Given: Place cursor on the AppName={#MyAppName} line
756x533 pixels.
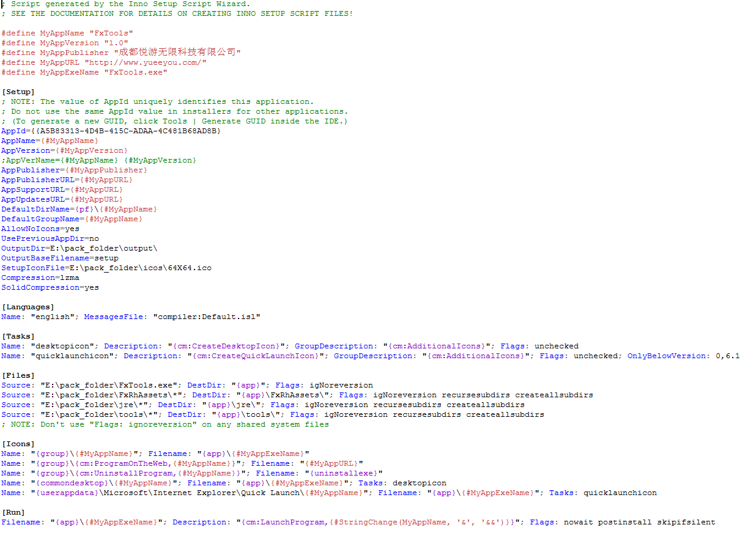Looking at the screenshot, I should (50, 141).
